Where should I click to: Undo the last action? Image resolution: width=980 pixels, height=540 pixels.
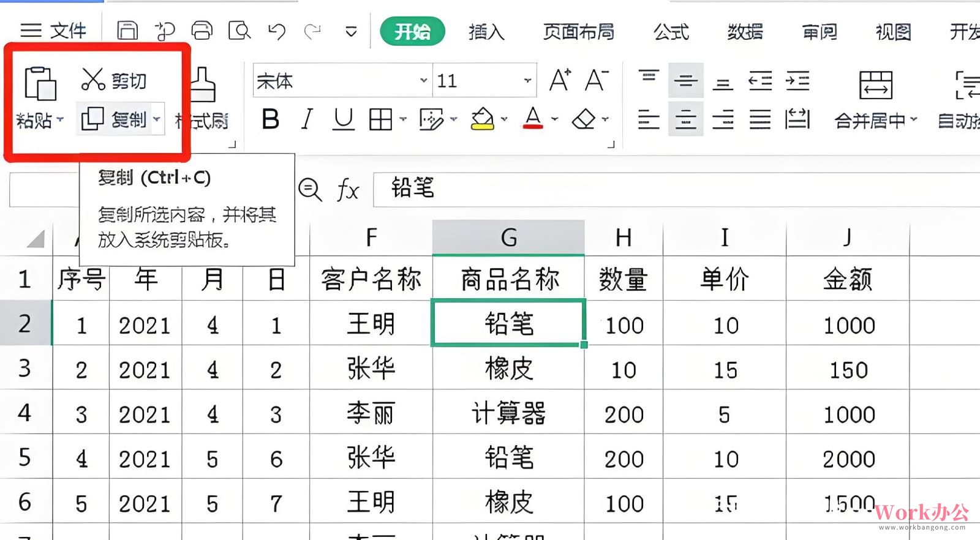277,31
